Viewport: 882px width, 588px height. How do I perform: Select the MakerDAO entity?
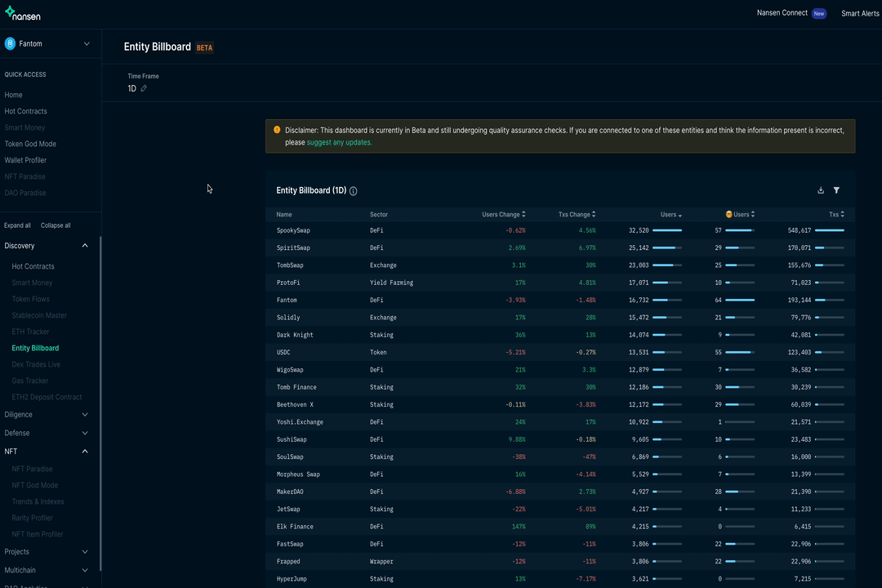[x=290, y=492]
